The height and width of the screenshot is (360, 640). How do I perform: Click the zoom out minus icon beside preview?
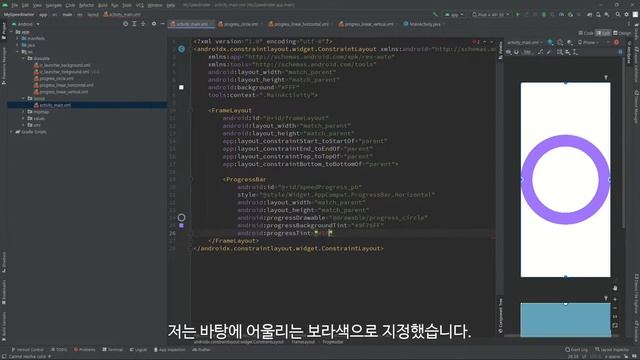click(x=615, y=308)
